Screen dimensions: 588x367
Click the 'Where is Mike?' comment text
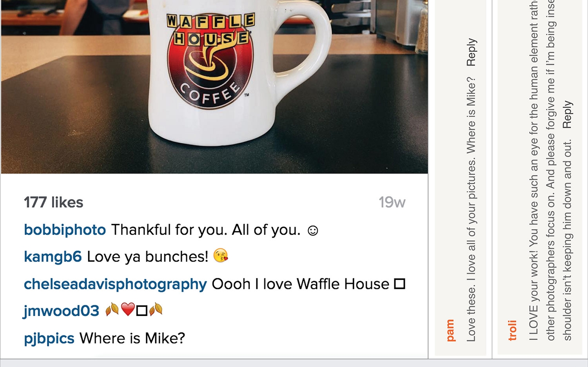tap(132, 338)
